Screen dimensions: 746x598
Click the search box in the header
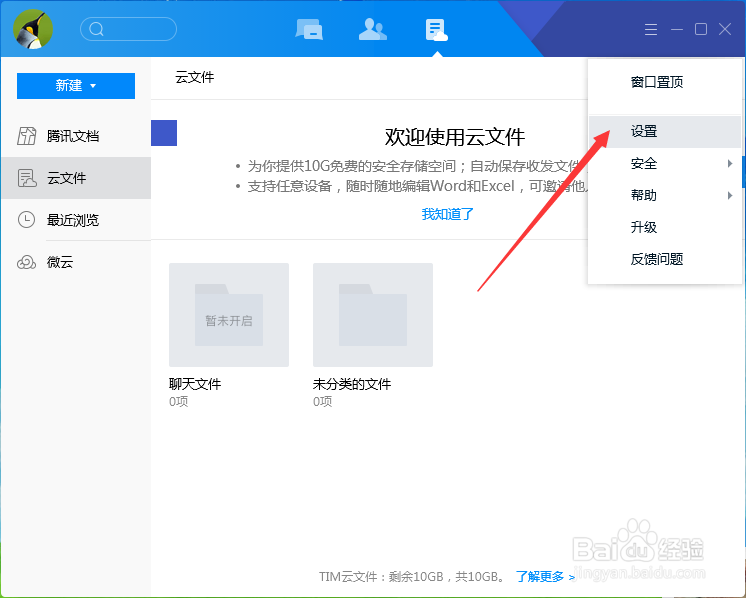128,29
